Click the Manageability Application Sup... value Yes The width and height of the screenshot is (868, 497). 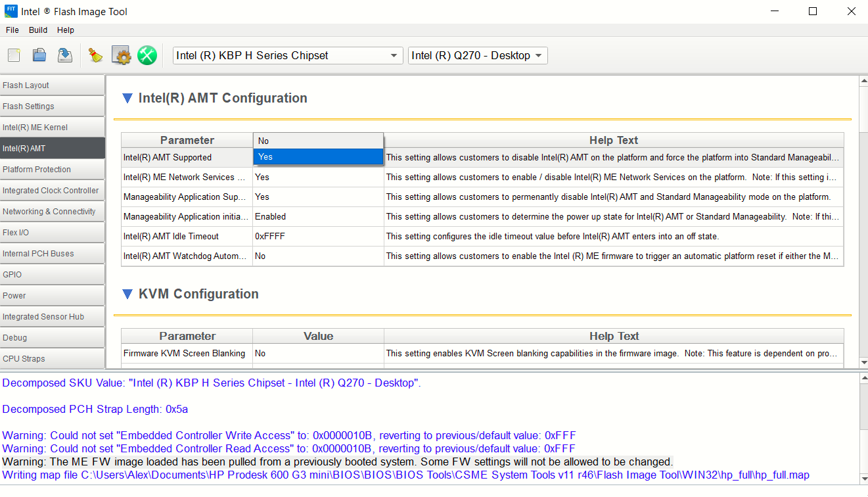coord(319,197)
